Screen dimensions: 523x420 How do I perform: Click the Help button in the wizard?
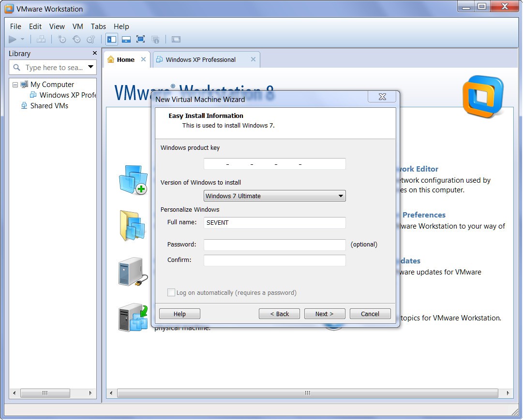[179, 314]
